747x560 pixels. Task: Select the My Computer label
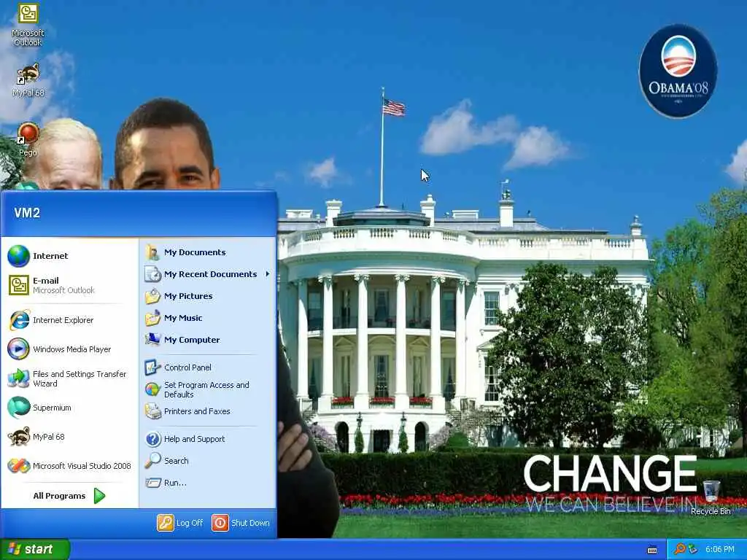point(192,340)
